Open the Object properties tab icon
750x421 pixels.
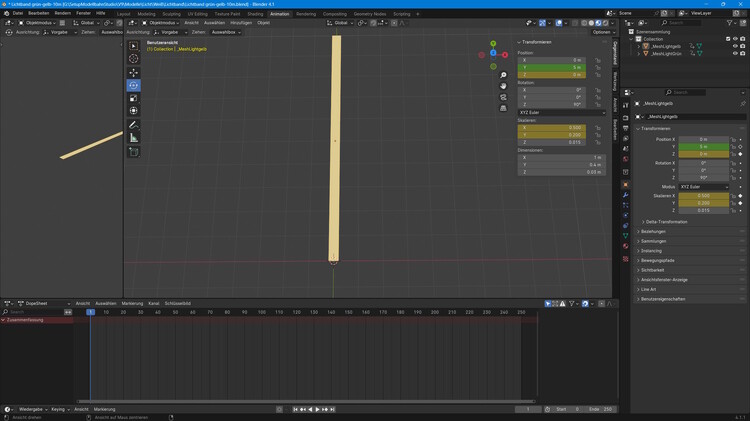pyautogui.click(x=626, y=185)
